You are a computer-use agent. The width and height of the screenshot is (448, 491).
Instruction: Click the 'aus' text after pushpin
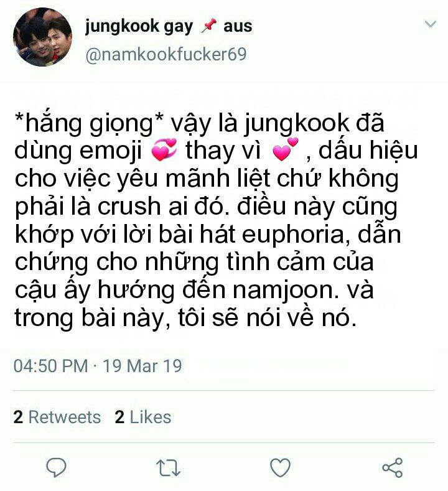(x=238, y=26)
